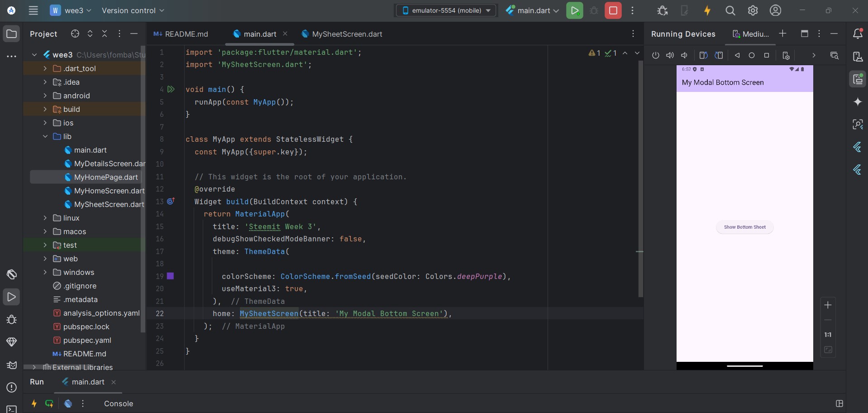Open emulator-5554 device selector dropdown
This screenshot has height=413, width=868.
pyautogui.click(x=446, y=10)
